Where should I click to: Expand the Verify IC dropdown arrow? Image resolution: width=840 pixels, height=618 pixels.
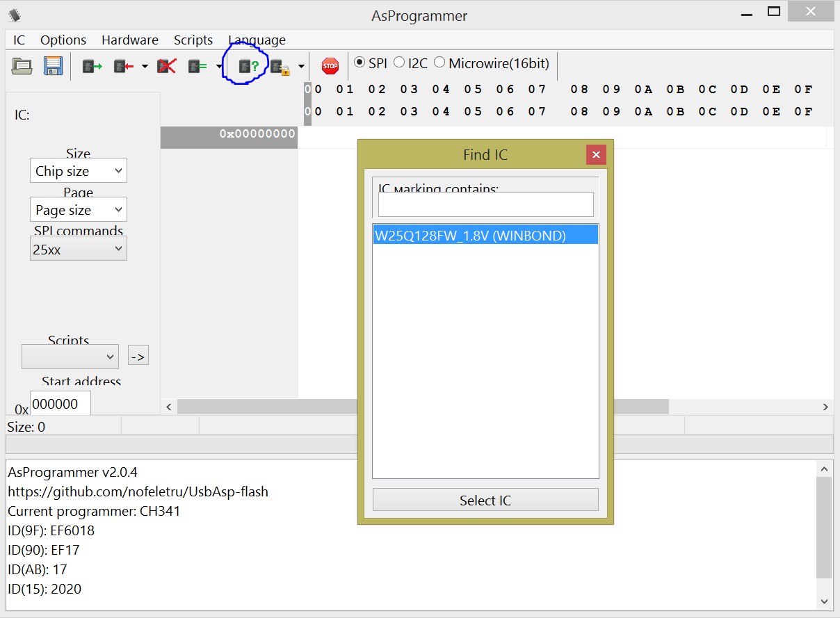[x=219, y=67]
